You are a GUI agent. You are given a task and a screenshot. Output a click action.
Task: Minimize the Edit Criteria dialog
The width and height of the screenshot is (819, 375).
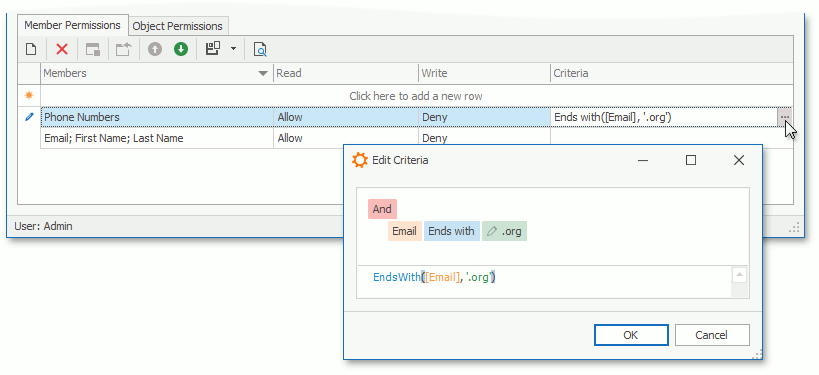[x=643, y=160]
